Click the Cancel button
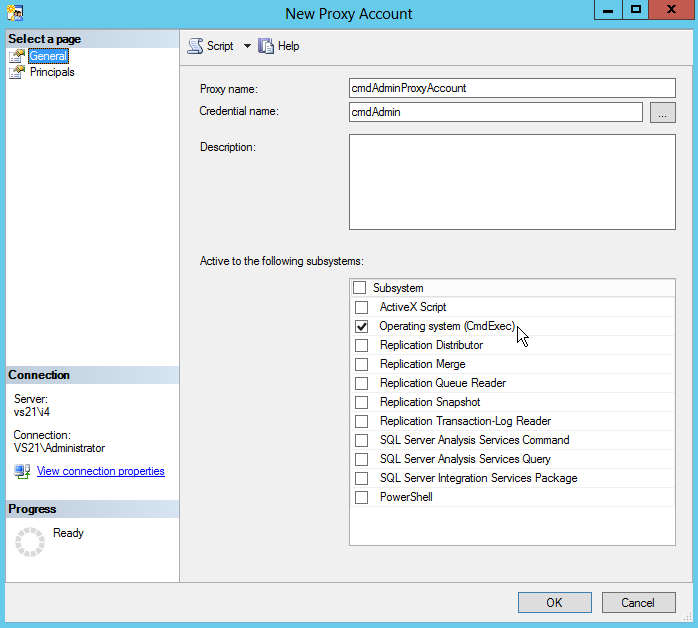The width and height of the screenshot is (698, 628). pyautogui.click(x=638, y=603)
